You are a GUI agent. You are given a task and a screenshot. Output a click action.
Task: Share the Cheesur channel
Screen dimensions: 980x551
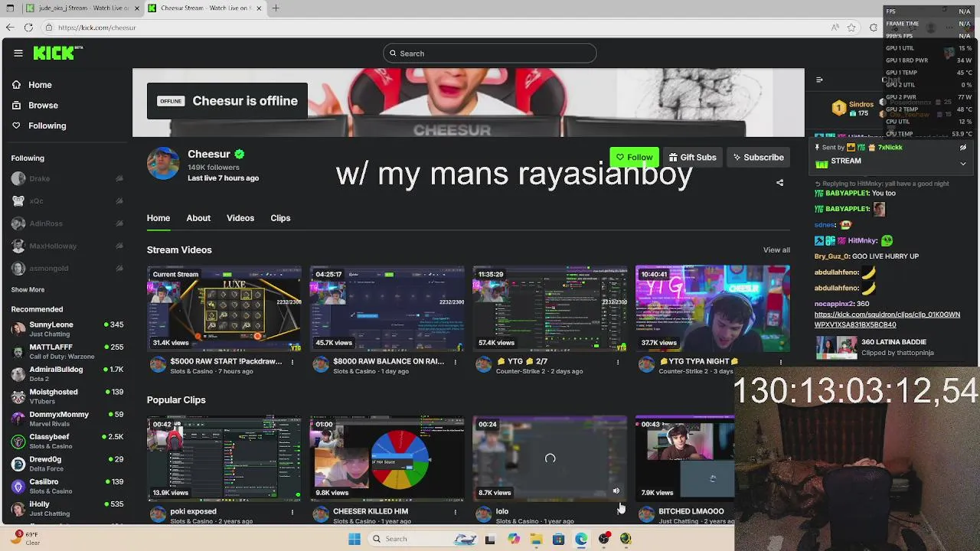(x=779, y=183)
